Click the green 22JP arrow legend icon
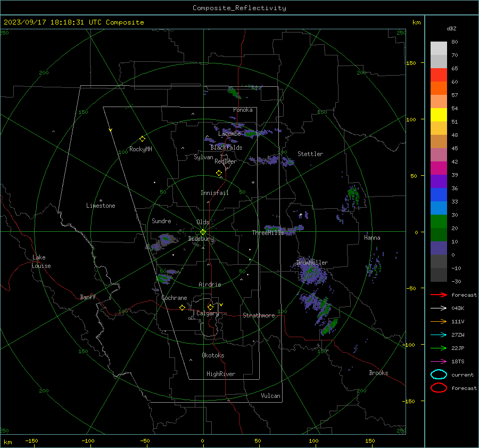The height and width of the screenshot is (448, 479). point(439,348)
